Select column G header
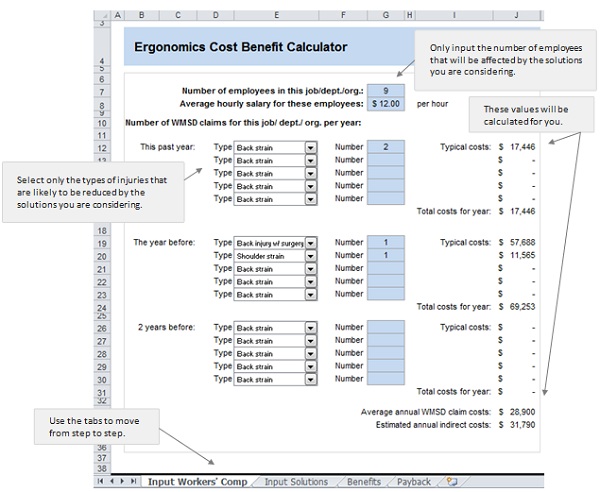 [386, 15]
